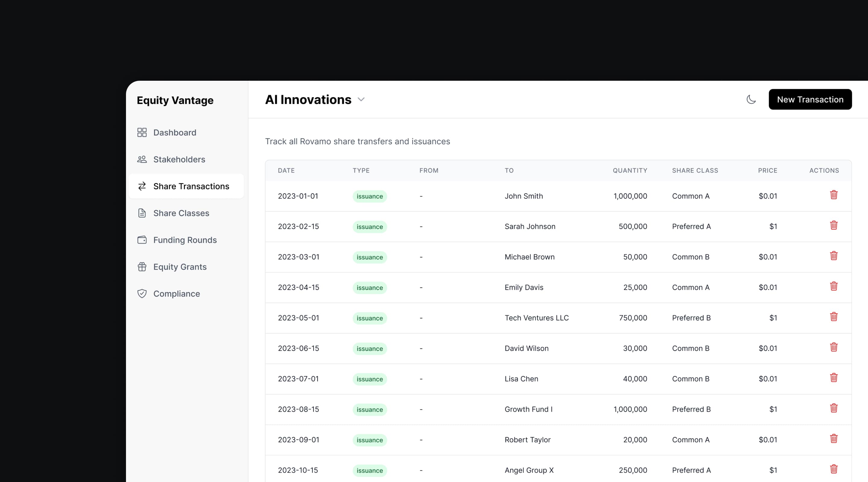
Task: Remove the Tech Ventures LLC transaction
Action: pos(834,317)
